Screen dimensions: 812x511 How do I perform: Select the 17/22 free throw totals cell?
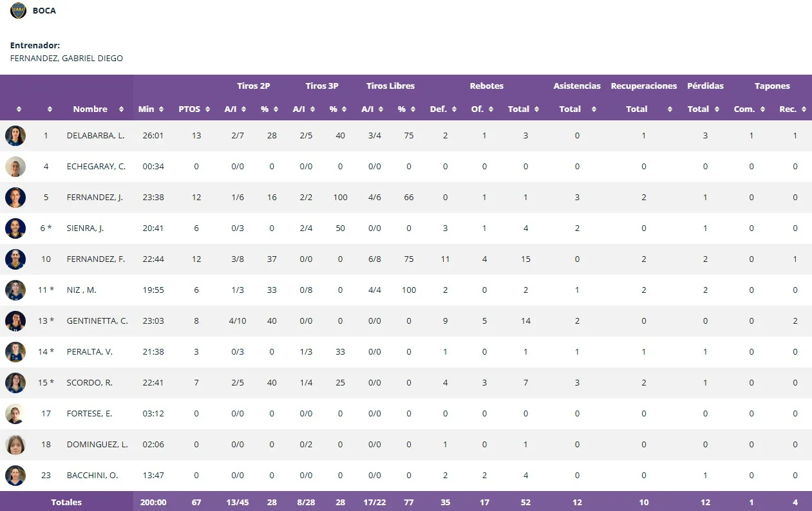click(373, 502)
